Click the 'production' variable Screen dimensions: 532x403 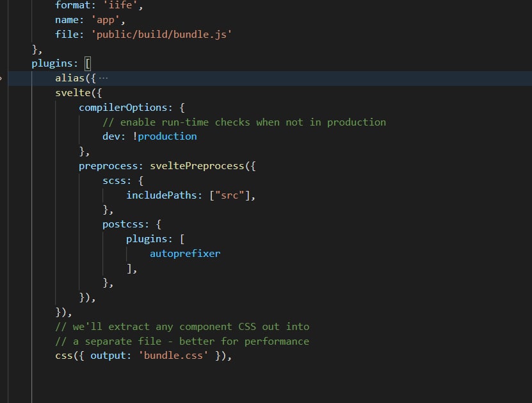(167, 136)
